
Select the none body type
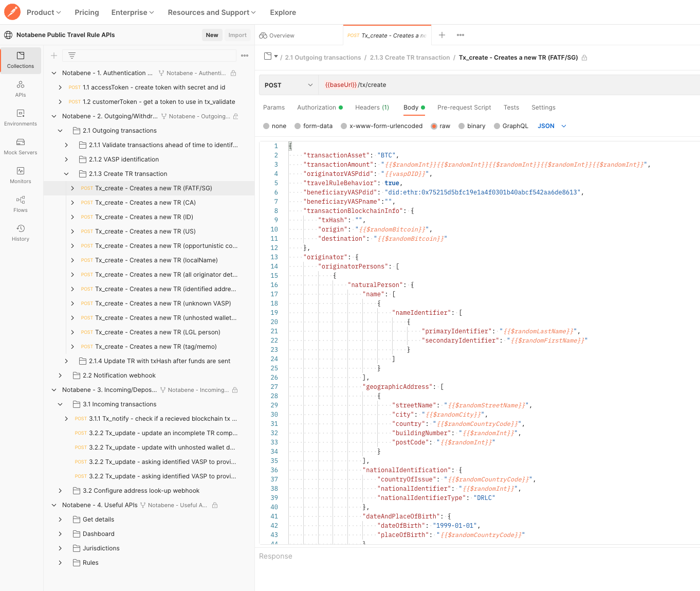266,126
